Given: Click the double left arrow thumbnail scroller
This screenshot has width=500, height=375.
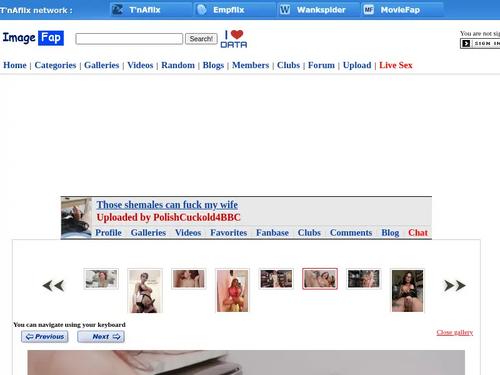Looking at the screenshot, I should (x=53, y=286).
